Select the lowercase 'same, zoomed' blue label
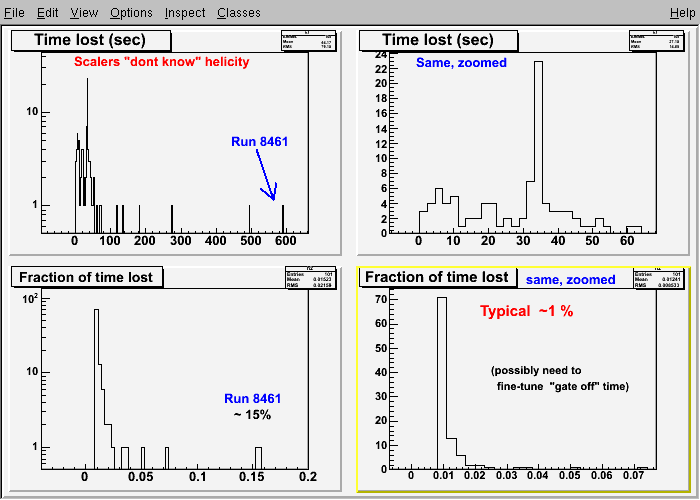 pyautogui.click(x=571, y=280)
